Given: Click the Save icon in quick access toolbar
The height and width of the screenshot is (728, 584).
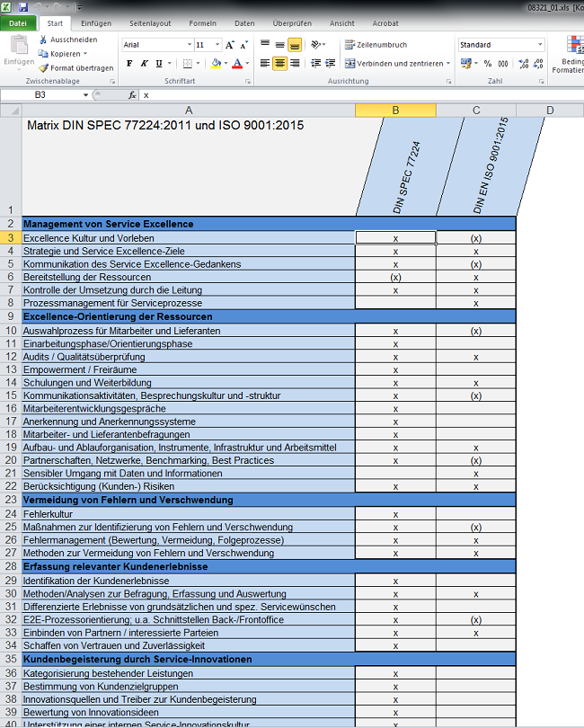Looking at the screenshot, I should [24, 6].
